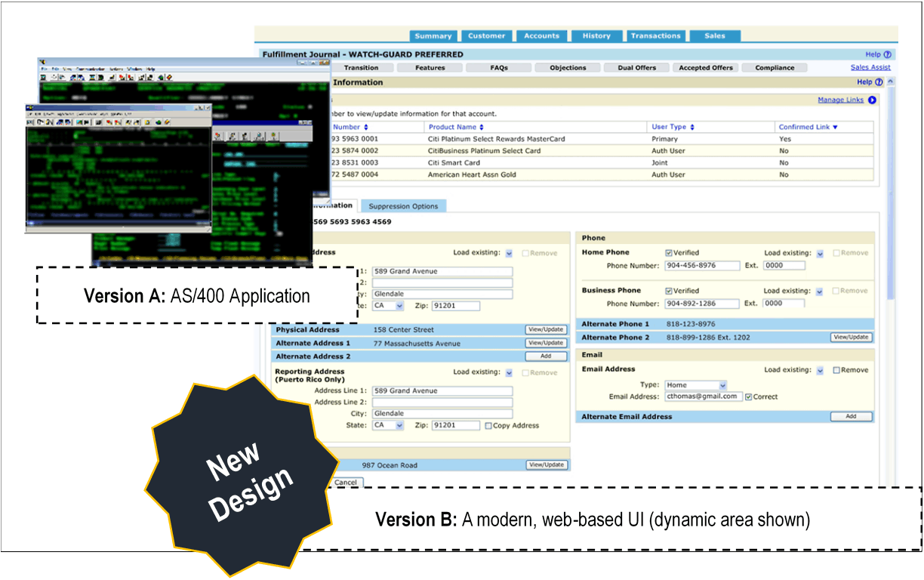Image resolution: width=924 pixels, height=580 pixels.
Task: Open the Objections sub-tab
Action: point(568,68)
